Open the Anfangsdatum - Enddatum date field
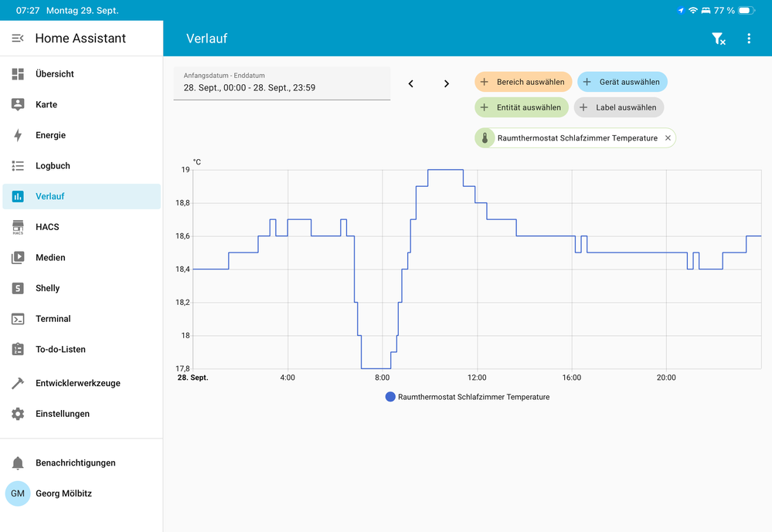 point(281,83)
